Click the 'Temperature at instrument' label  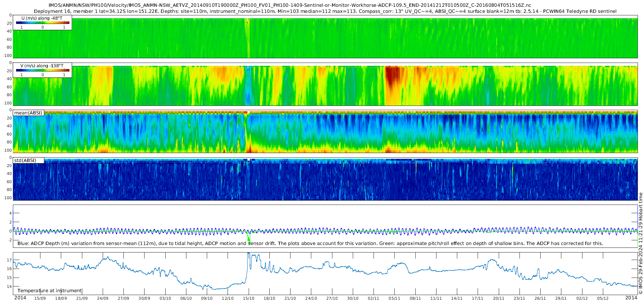click(x=50, y=290)
